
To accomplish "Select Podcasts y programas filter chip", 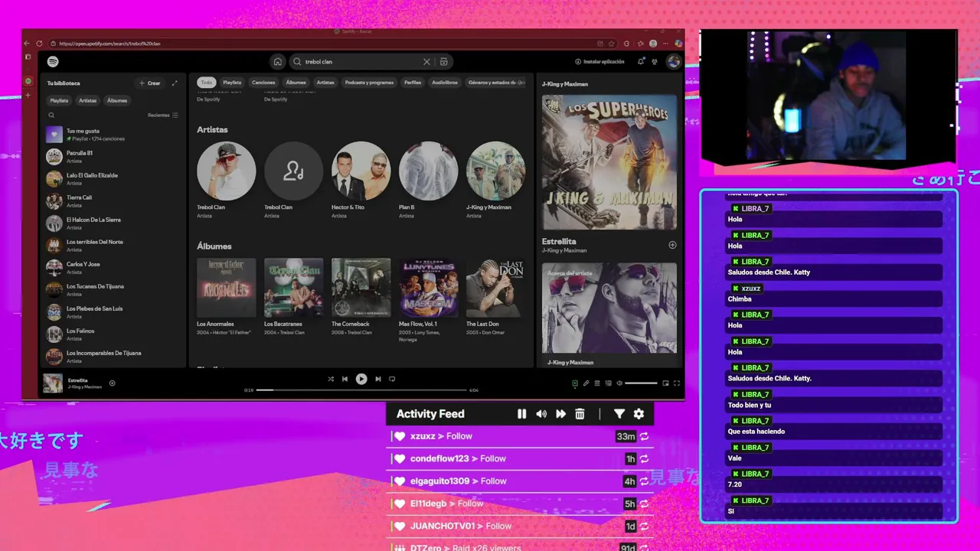I will click(x=369, y=82).
